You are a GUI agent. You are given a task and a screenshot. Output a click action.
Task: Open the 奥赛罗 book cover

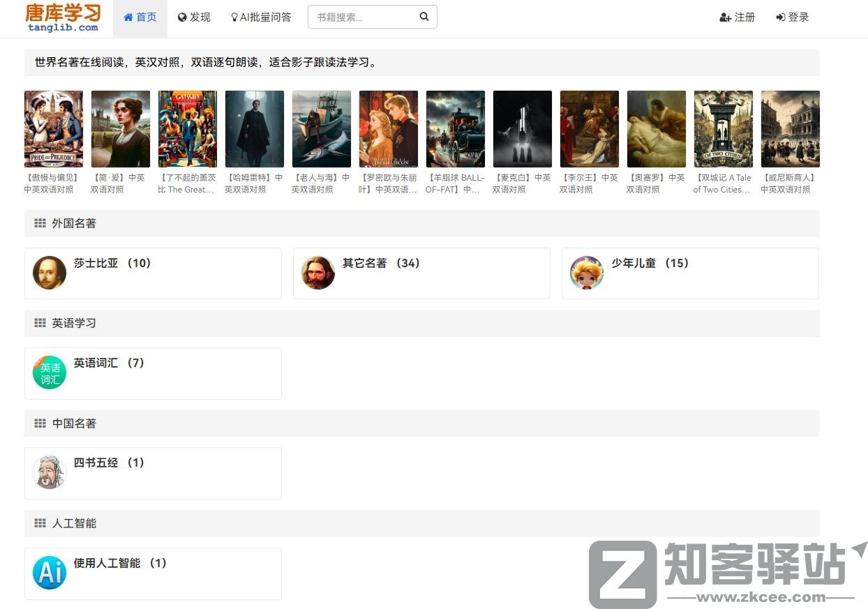[657, 129]
